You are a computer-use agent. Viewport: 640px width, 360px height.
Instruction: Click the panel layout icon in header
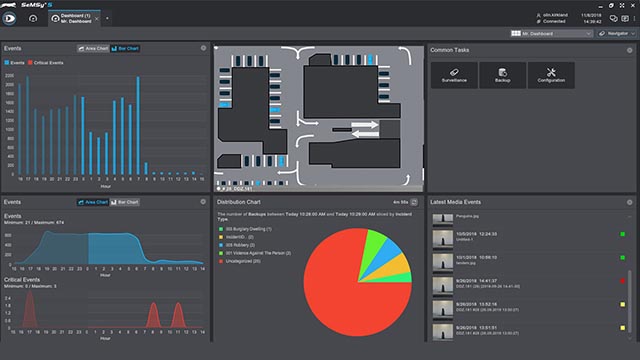pos(625,18)
